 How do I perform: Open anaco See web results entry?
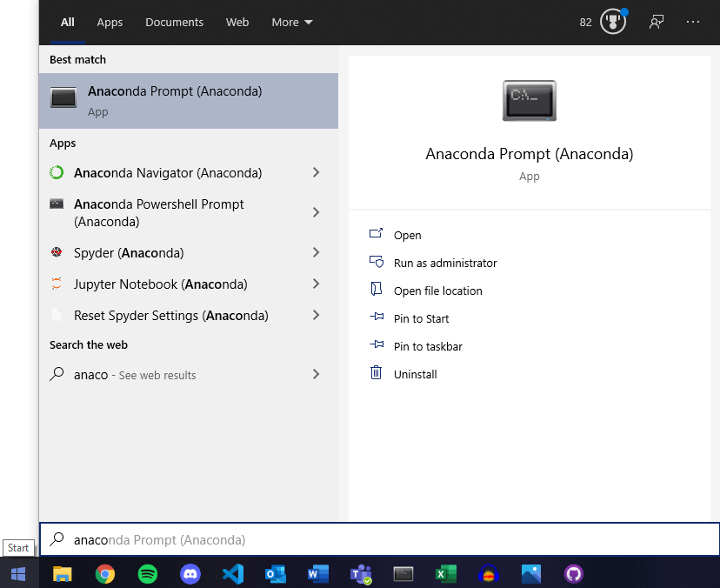189,375
